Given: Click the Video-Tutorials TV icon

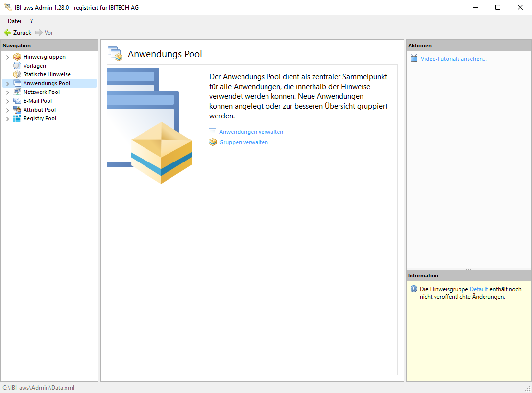Looking at the screenshot, I should tap(414, 59).
